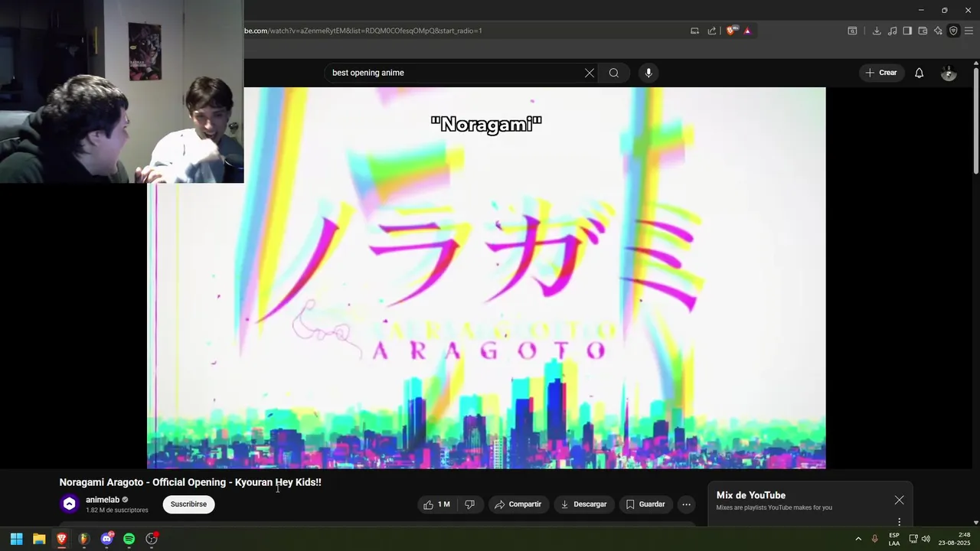Click Suscribirse button
Image resolution: width=980 pixels, height=551 pixels.
point(188,504)
